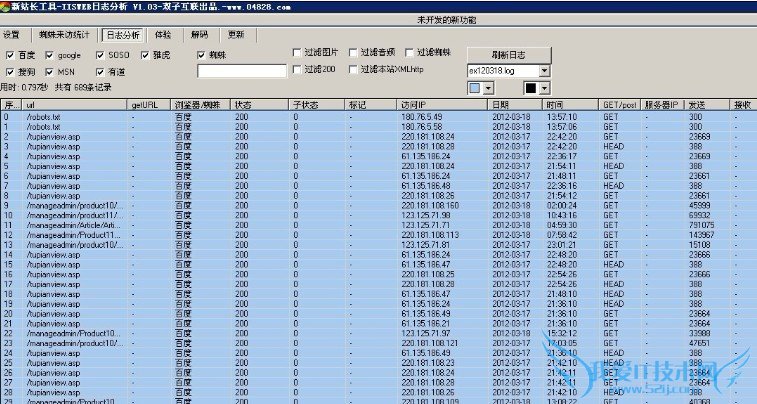Click the sent bytes value 69932
The image size is (757, 404).
(700, 215)
